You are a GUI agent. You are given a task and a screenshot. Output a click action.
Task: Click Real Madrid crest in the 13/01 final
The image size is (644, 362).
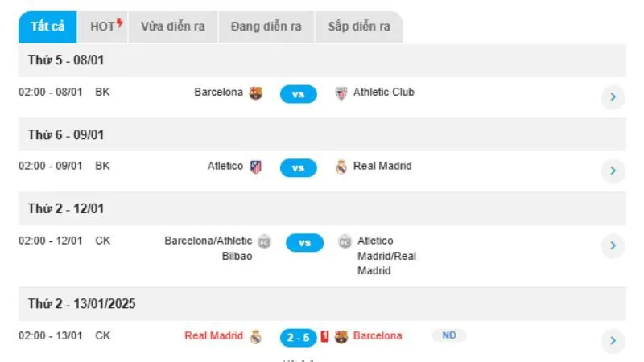pyautogui.click(x=256, y=336)
